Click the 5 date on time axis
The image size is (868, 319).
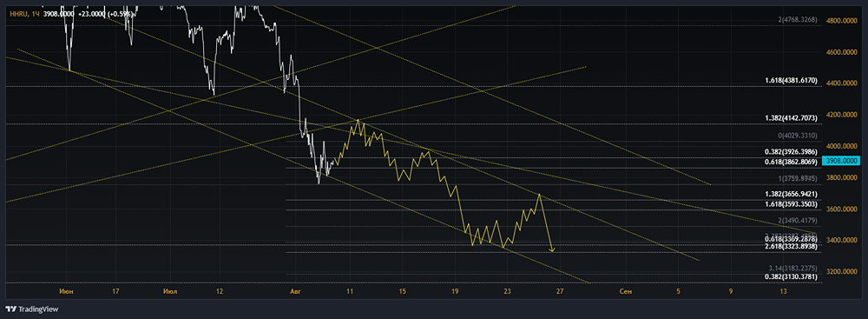coord(678,291)
